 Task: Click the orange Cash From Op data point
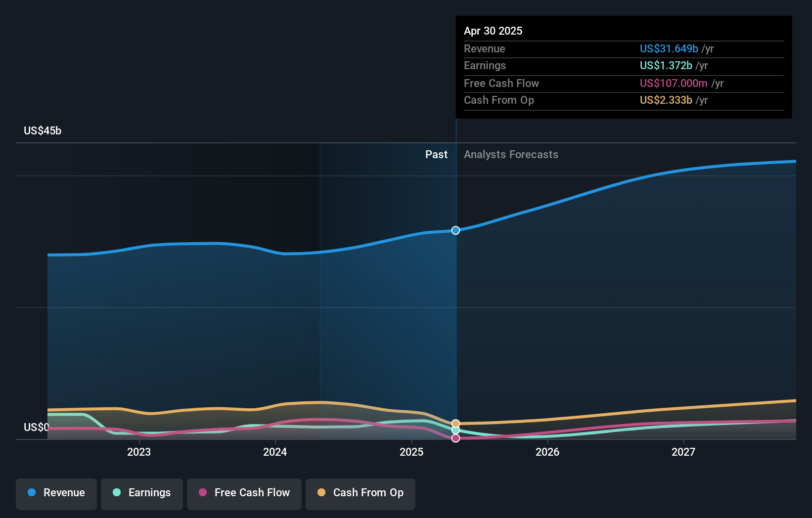(455, 424)
